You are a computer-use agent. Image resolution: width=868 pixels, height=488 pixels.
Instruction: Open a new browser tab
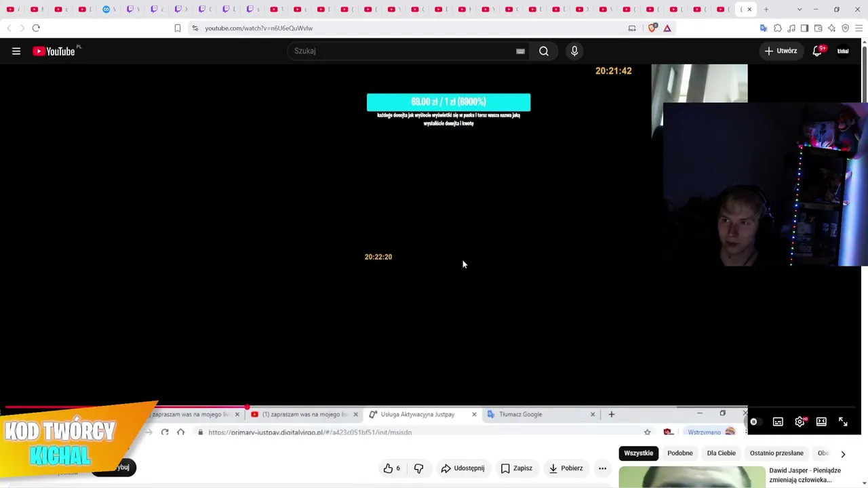pyautogui.click(x=766, y=9)
